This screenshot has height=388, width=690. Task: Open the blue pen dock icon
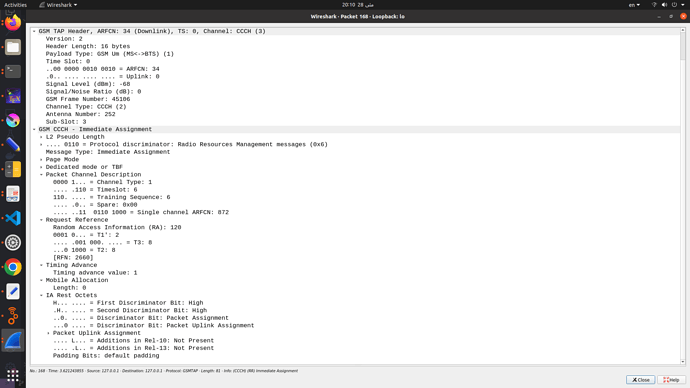point(13,145)
